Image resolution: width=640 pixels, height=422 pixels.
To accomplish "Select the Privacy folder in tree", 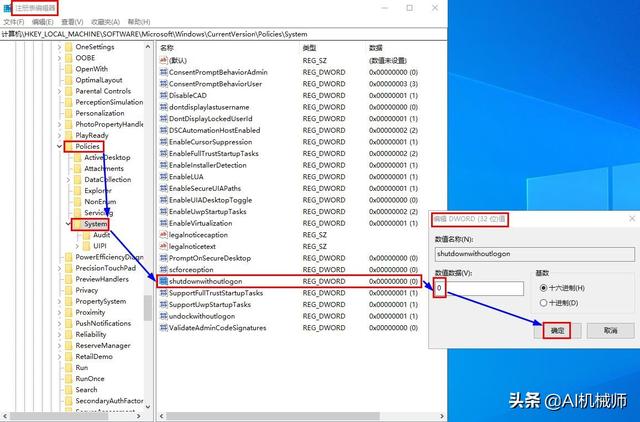I will pos(87,290).
